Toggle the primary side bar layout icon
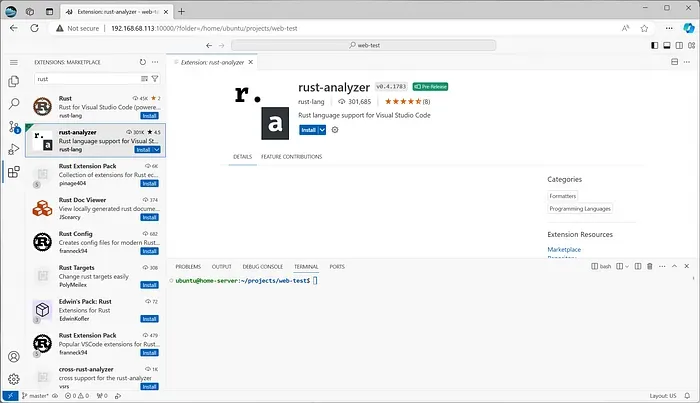The width and height of the screenshot is (700, 403). coord(654,46)
